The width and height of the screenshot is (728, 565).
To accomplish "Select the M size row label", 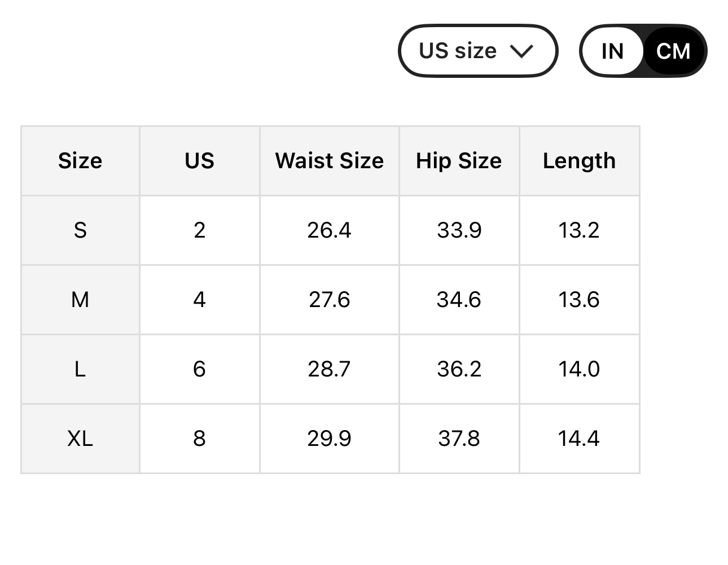I will click(x=80, y=300).
